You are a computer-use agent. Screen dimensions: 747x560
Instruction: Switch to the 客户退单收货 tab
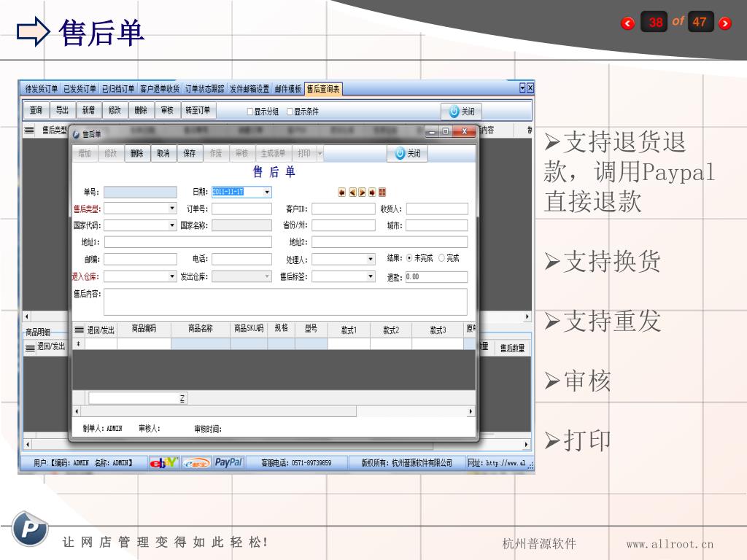(x=160, y=88)
